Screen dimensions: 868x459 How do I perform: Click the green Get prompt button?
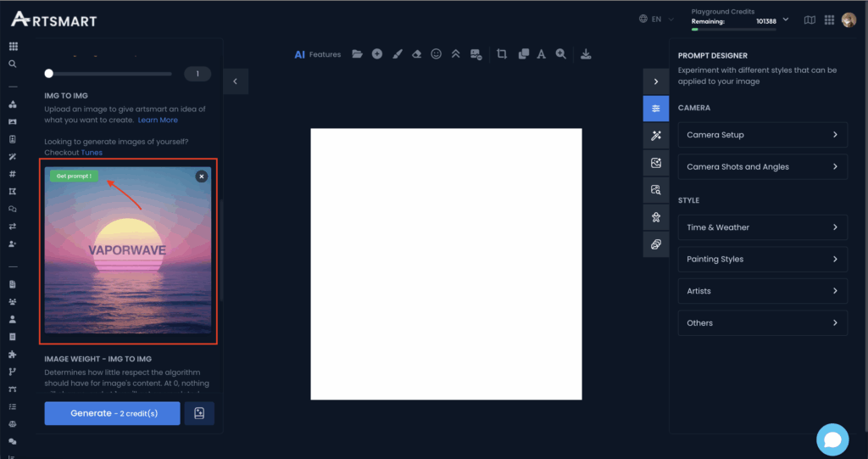(73, 176)
